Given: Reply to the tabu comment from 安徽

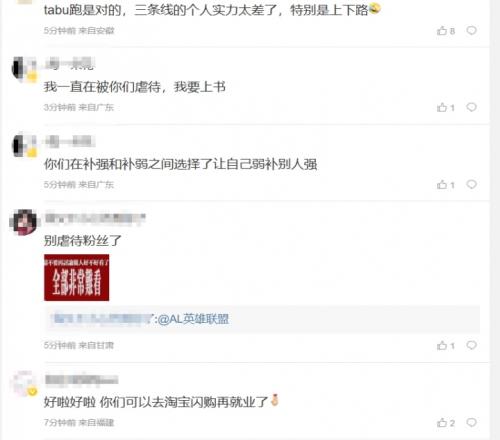Looking at the screenshot, I should coord(471,30).
